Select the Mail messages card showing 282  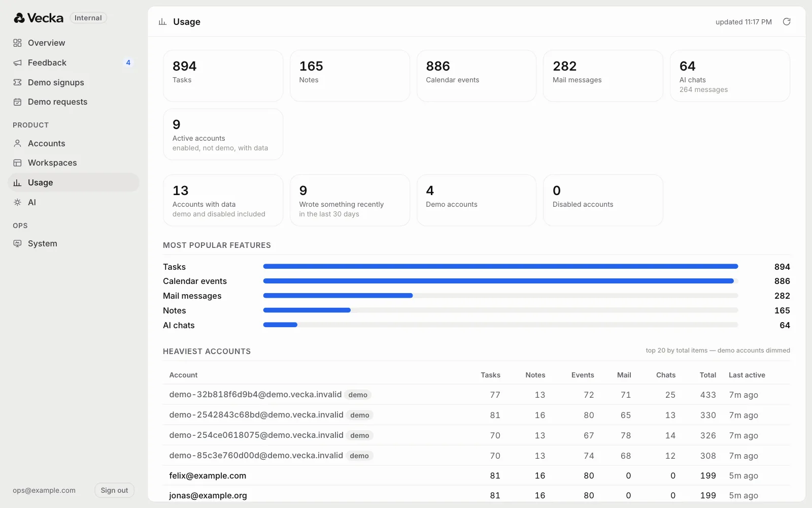click(x=603, y=76)
